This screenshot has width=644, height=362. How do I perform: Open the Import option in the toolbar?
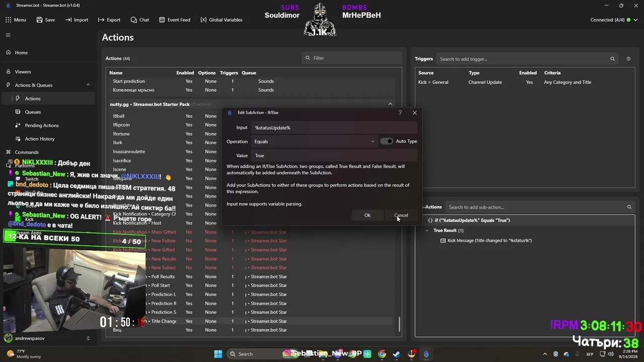[76, 20]
